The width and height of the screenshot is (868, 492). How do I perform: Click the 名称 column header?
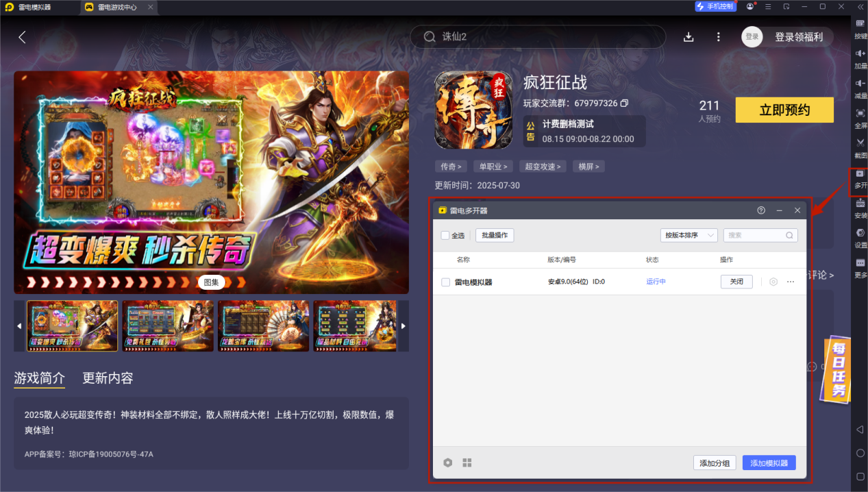(463, 260)
